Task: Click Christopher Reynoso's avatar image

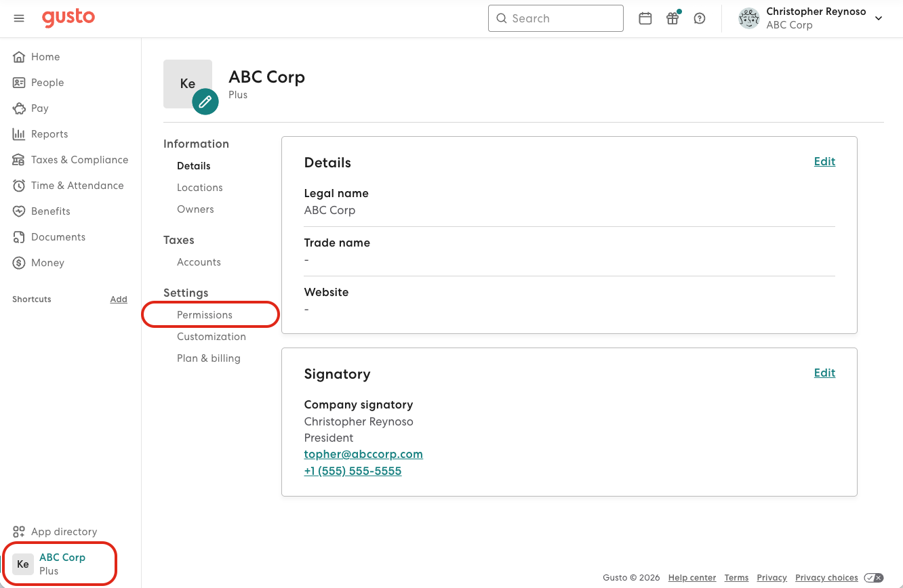Action: (x=749, y=18)
